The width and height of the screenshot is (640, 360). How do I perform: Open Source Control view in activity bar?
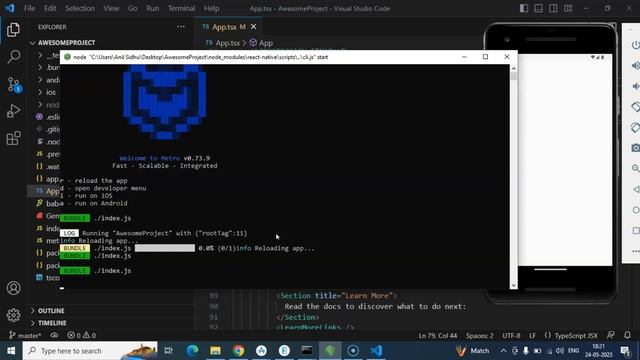[x=13, y=84]
